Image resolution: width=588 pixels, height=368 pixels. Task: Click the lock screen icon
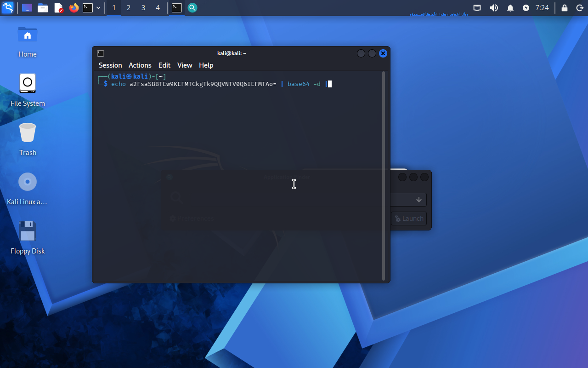pyautogui.click(x=565, y=8)
